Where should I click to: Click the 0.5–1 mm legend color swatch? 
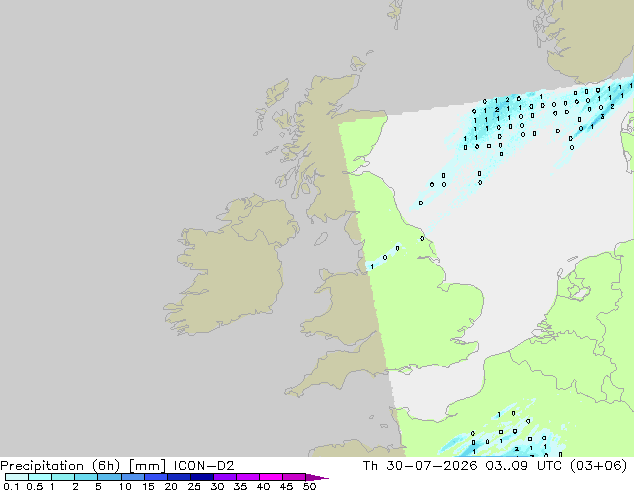tap(40, 477)
